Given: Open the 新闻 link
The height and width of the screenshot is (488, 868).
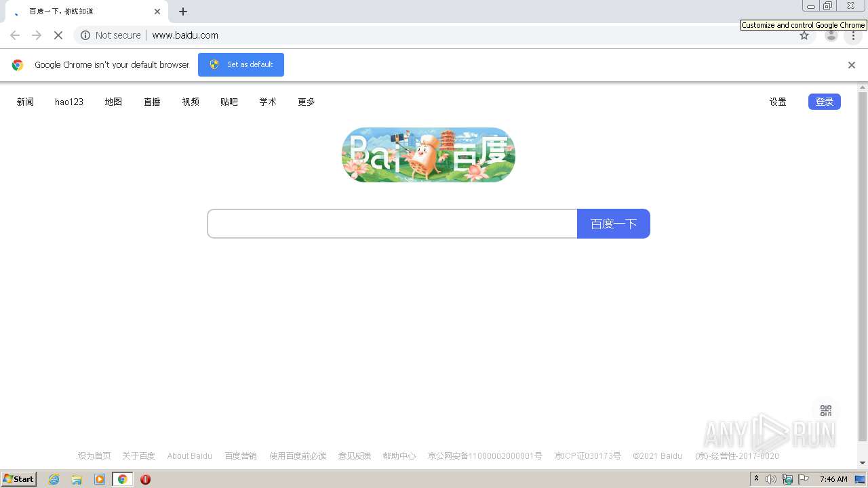Looking at the screenshot, I should [x=25, y=102].
